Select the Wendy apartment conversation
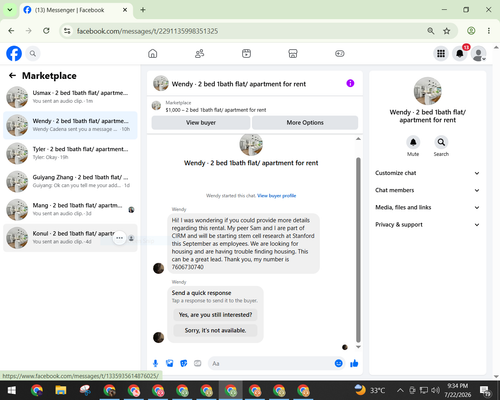This screenshot has height=400, width=500. coord(70,125)
